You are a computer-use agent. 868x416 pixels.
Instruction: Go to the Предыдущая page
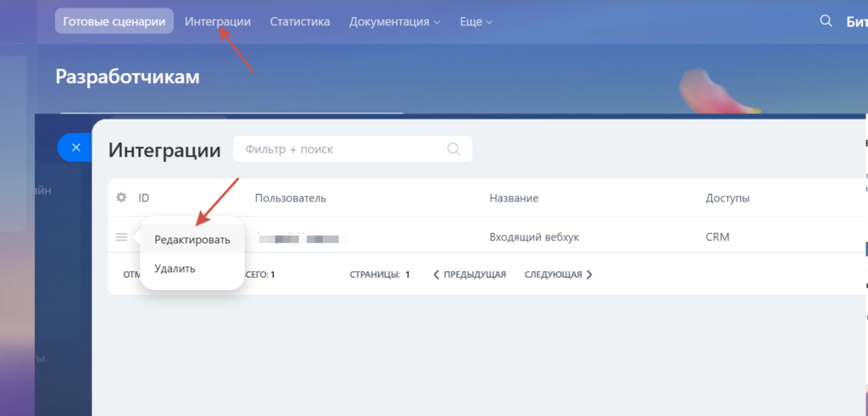point(470,275)
